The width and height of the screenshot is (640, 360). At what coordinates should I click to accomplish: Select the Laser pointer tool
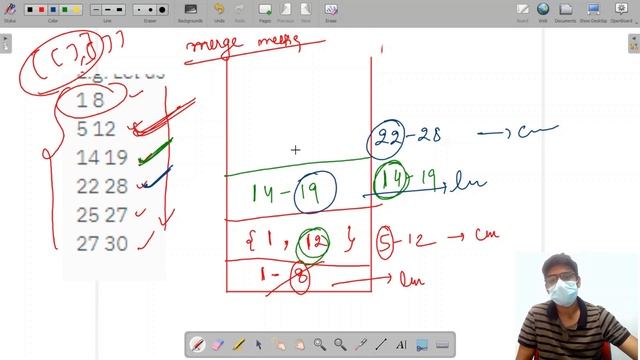coord(361,345)
